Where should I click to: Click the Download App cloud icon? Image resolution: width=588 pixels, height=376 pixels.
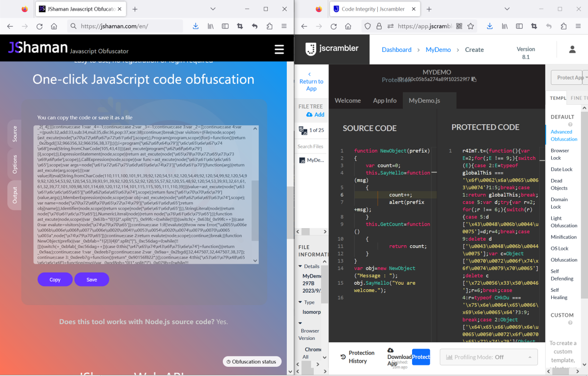click(390, 350)
